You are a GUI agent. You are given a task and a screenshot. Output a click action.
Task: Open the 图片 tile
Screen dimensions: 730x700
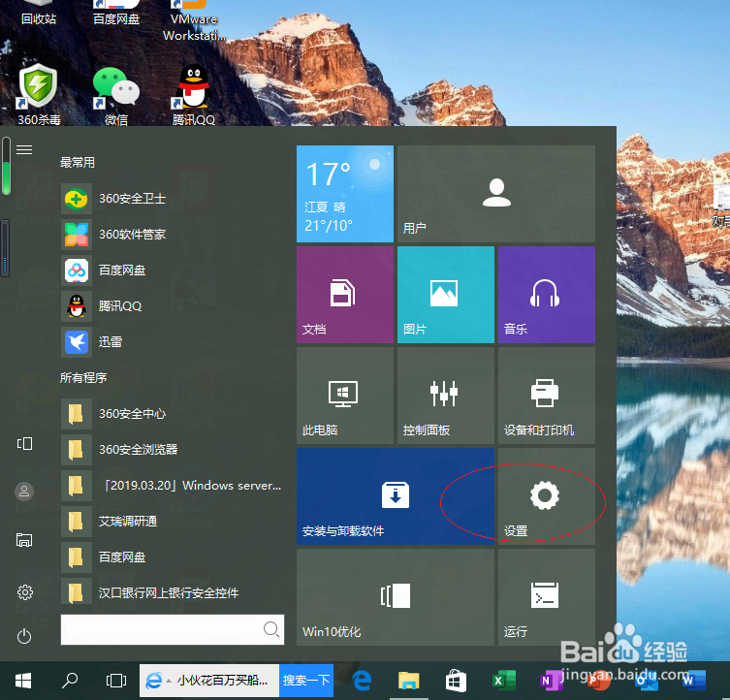(x=446, y=295)
